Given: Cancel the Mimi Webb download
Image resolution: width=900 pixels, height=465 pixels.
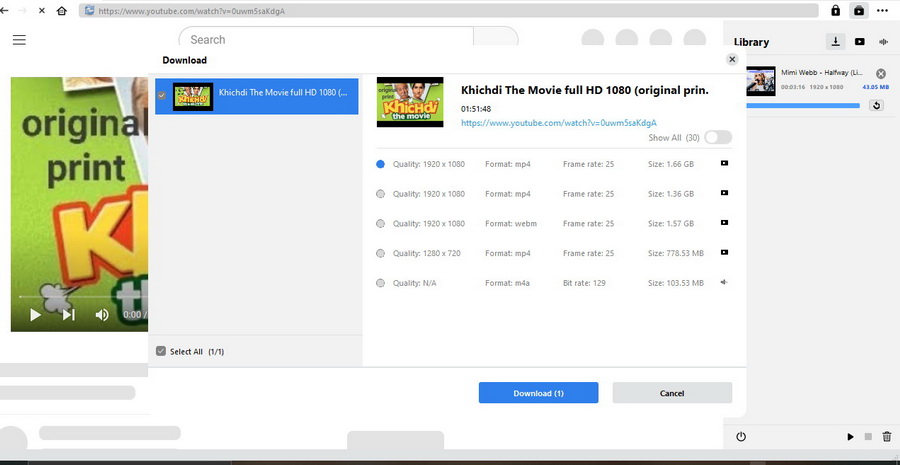Looking at the screenshot, I should tap(880, 73).
